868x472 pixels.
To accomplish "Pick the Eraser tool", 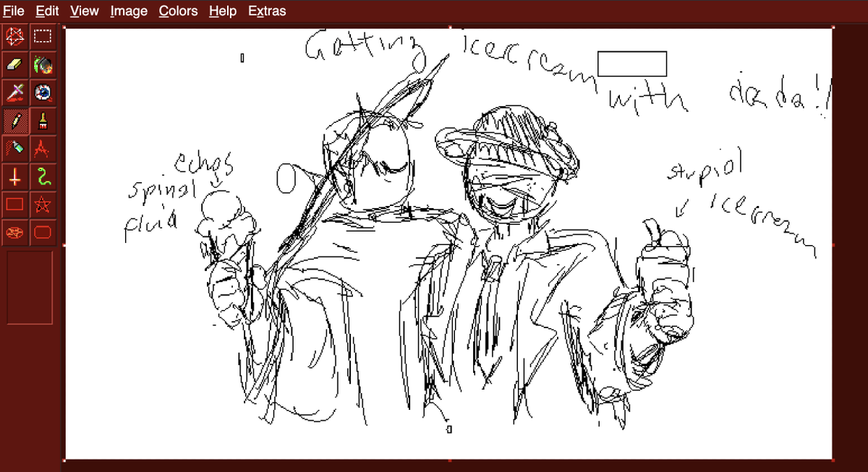I will pyautogui.click(x=14, y=64).
